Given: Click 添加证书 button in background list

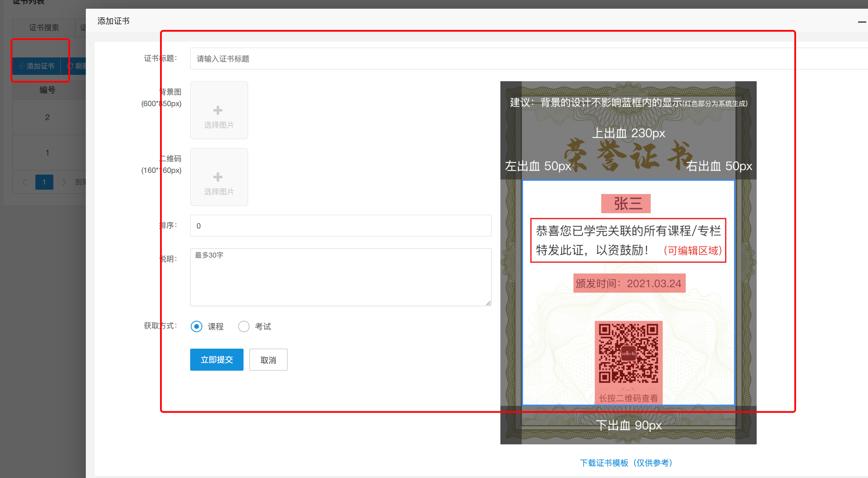Looking at the screenshot, I should point(37,66).
